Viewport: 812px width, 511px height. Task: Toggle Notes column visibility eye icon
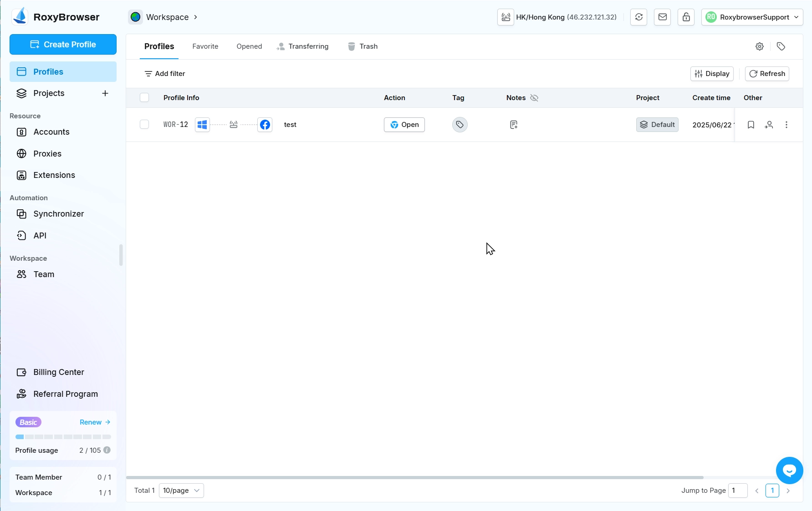[x=534, y=98]
